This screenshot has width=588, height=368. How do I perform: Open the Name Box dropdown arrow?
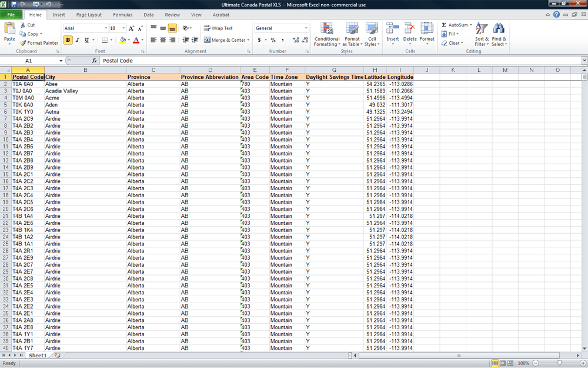[61, 61]
